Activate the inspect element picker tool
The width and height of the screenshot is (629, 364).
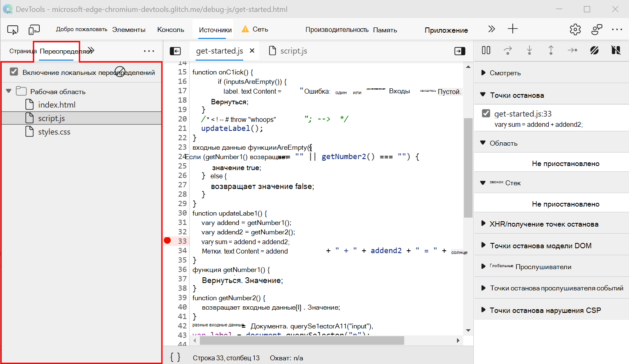tap(13, 29)
